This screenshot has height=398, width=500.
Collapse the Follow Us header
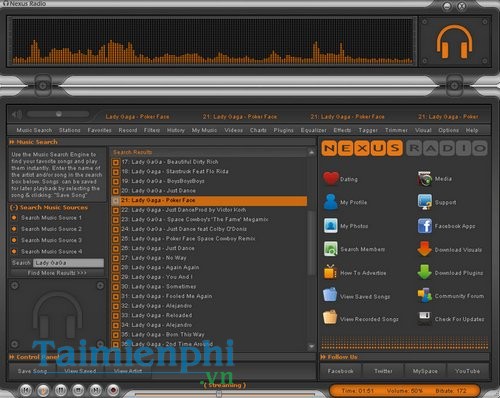tap(323, 357)
